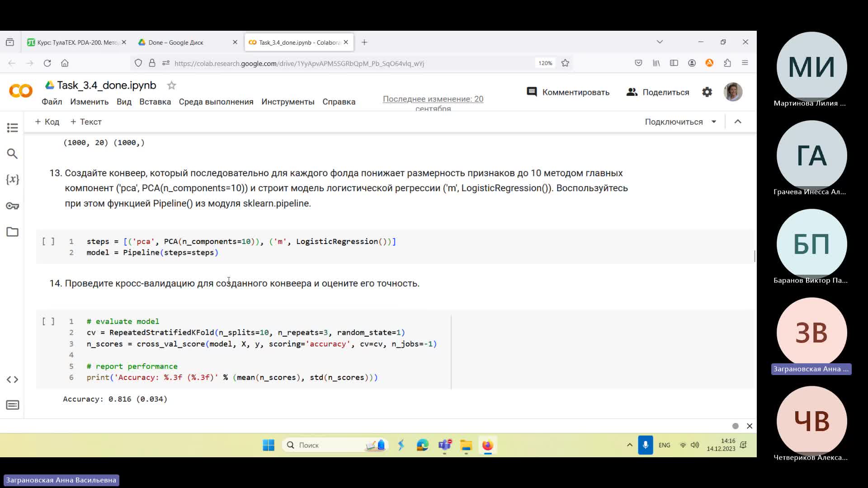868x488 pixels.
Task: Toggle microphone icon in system tray
Action: click(x=645, y=445)
